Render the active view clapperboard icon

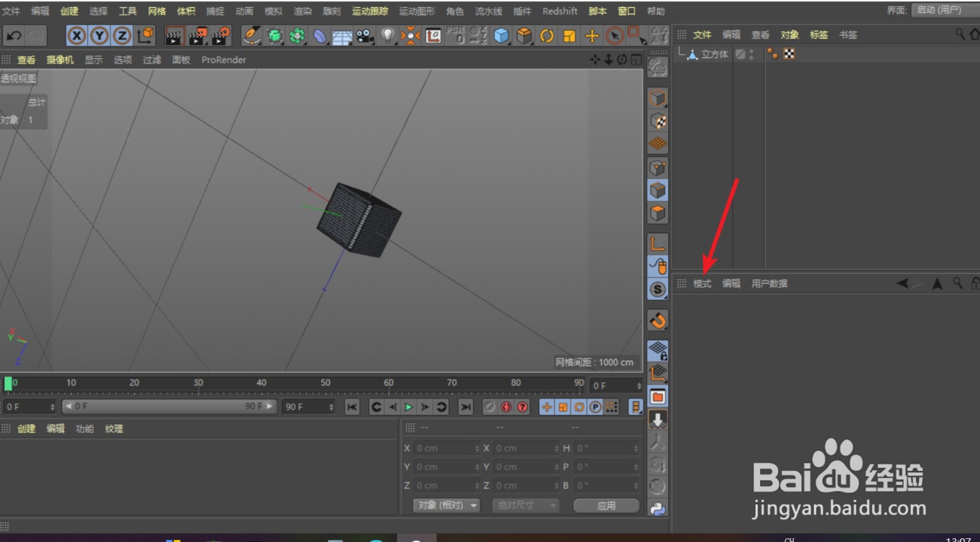[x=174, y=37]
